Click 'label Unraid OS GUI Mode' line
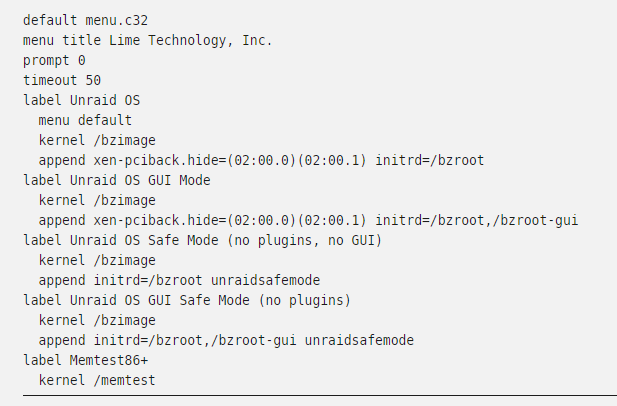617x406 pixels. click(117, 181)
